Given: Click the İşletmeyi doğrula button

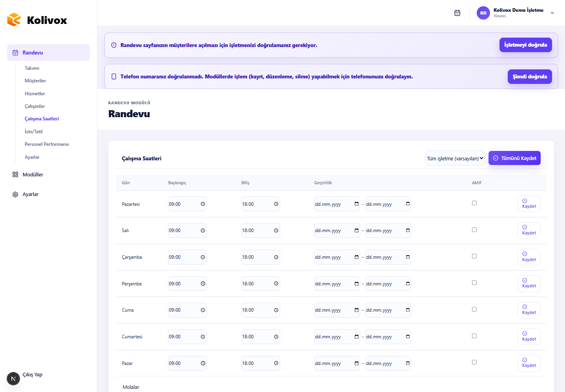Looking at the screenshot, I should click(x=526, y=45).
